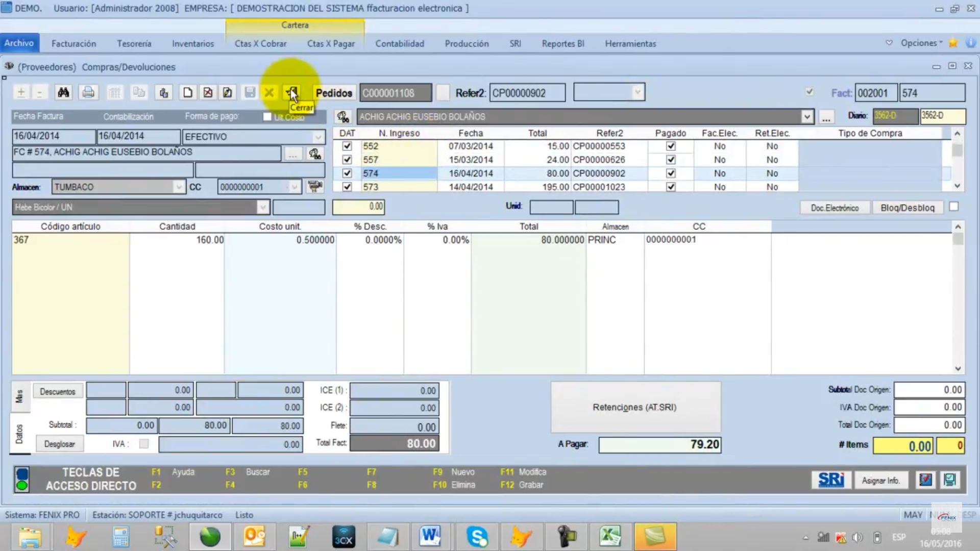980x551 pixels.
Task: Uncheck the DAT checkbox for row 552
Action: tap(347, 146)
